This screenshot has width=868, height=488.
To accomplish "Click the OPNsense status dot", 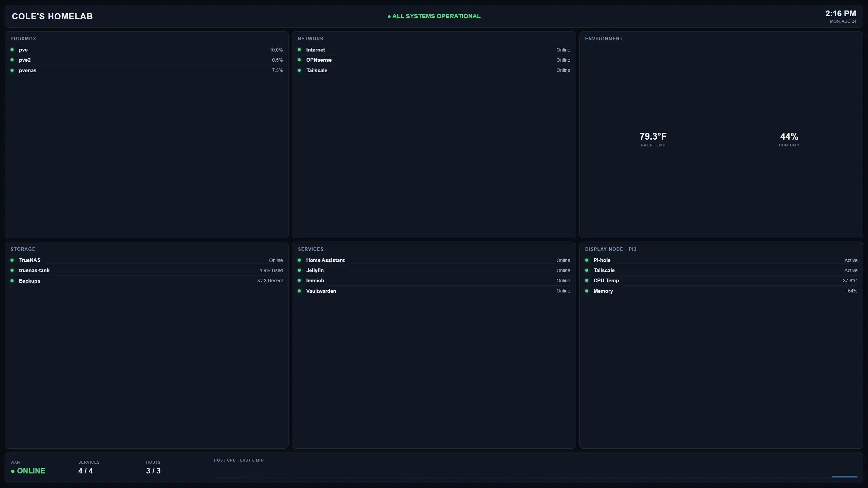I will click(299, 60).
